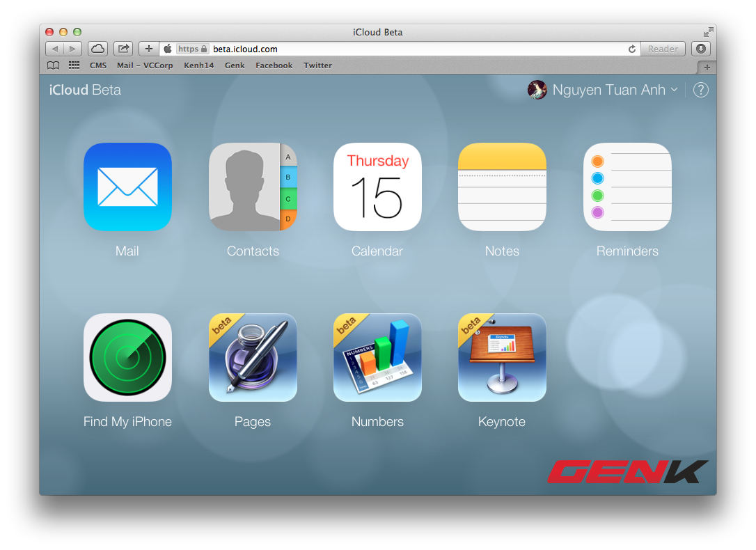Click the Mail label under envelope icon
The width and height of the screenshot is (756, 550).
(x=127, y=251)
